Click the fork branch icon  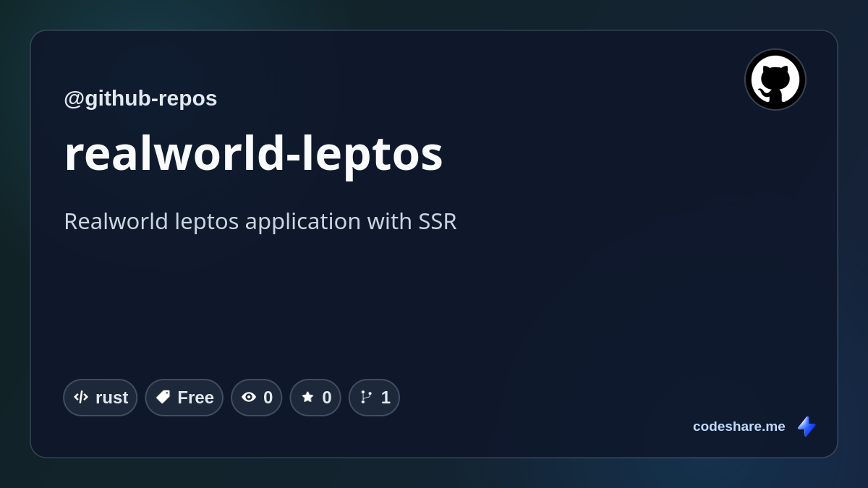pos(366,397)
